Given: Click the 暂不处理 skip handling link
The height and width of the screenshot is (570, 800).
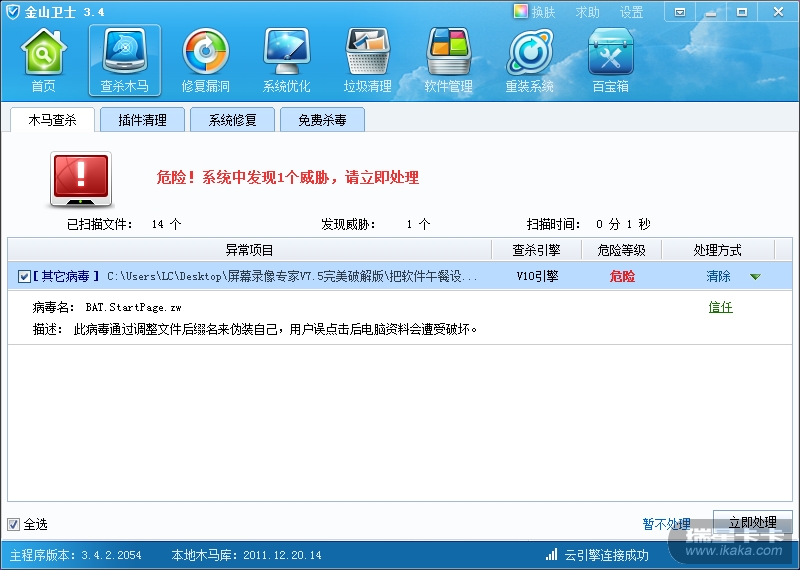Looking at the screenshot, I should pyautogui.click(x=666, y=524).
